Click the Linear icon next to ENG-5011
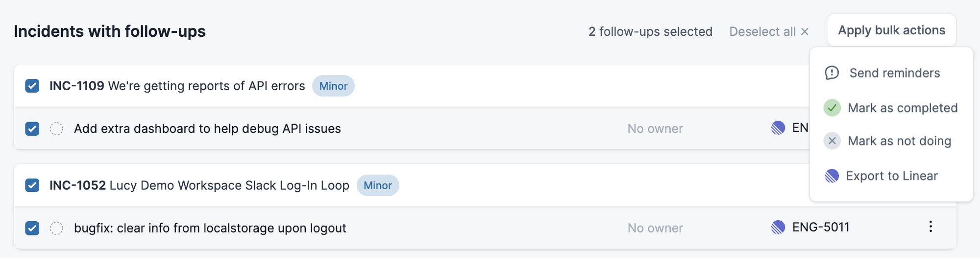This screenshot has width=980, height=258. (778, 227)
